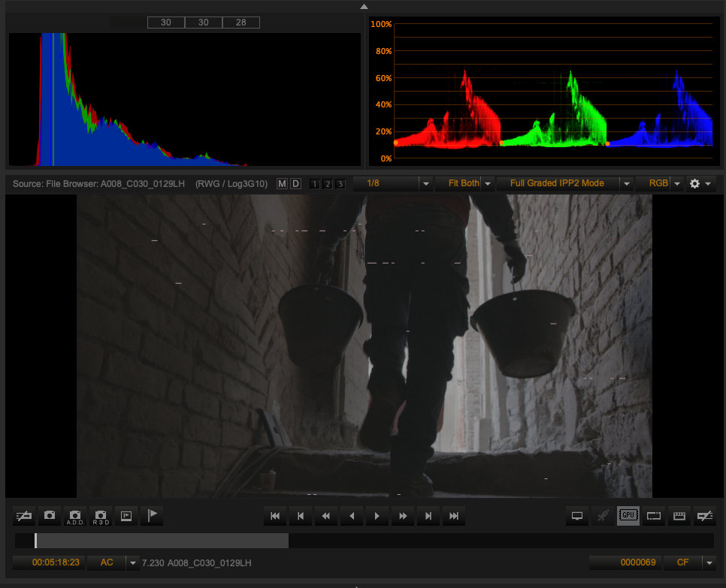Select viewer preset 1
Screen dimensions: 726x588
(315, 184)
